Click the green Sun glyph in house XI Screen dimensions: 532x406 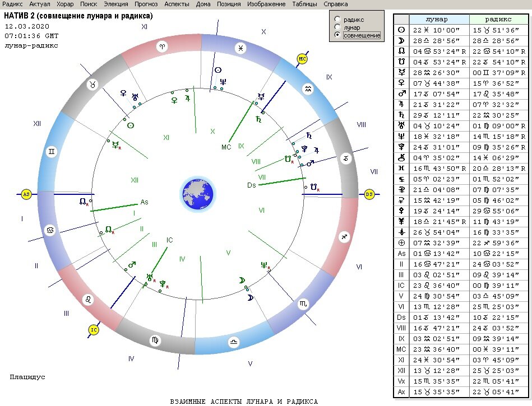pos(131,125)
